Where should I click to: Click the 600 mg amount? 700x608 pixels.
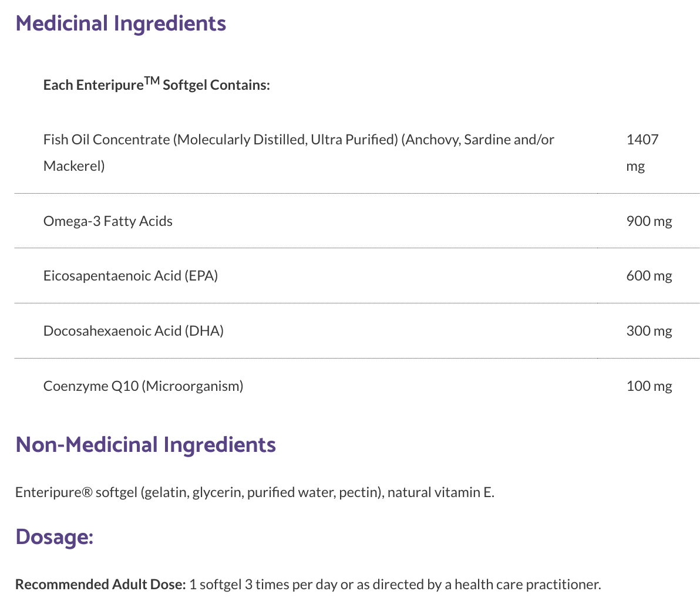(x=649, y=276)
